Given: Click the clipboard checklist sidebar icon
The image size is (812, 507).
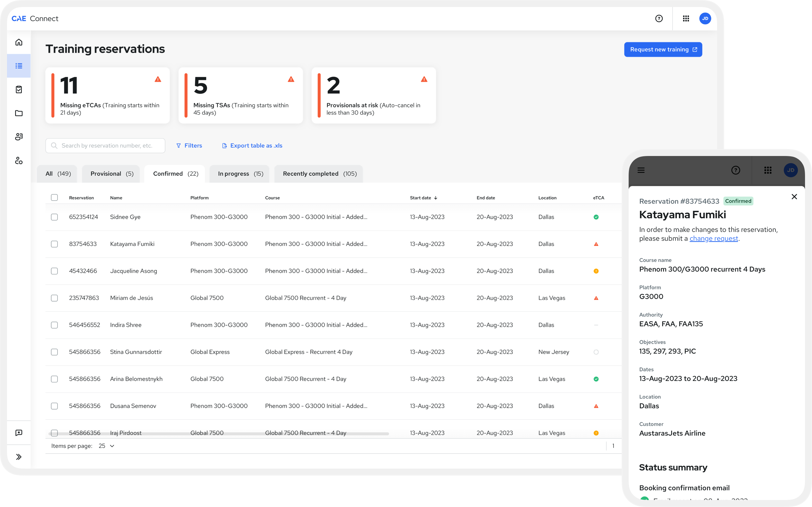Looking at the screenshot, I should [19, 90].
